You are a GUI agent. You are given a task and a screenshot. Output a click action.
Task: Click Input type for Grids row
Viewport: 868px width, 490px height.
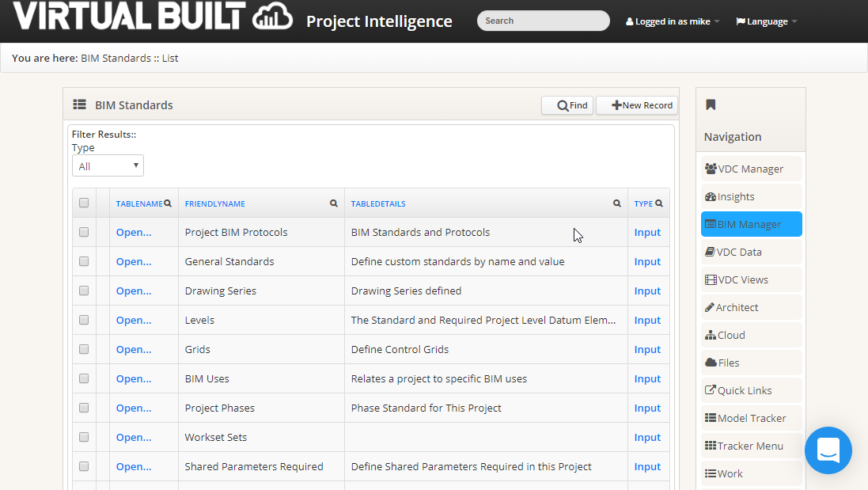(x=647, y=350)
